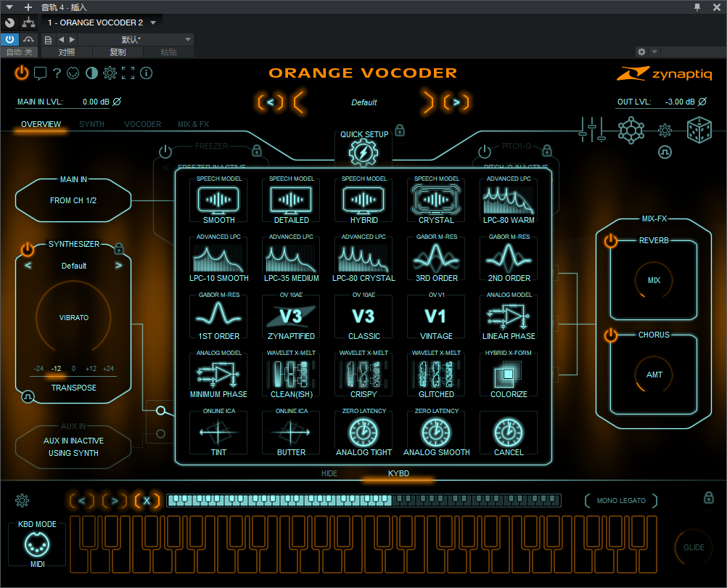This screenshot has height=588, width=727.
Task: Select the DETAILED speech model preset
Action: [291, 200]
